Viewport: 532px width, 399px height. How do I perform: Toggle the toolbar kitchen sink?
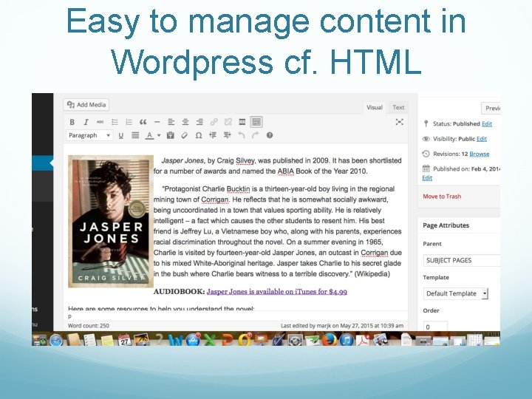pos(256,122)
